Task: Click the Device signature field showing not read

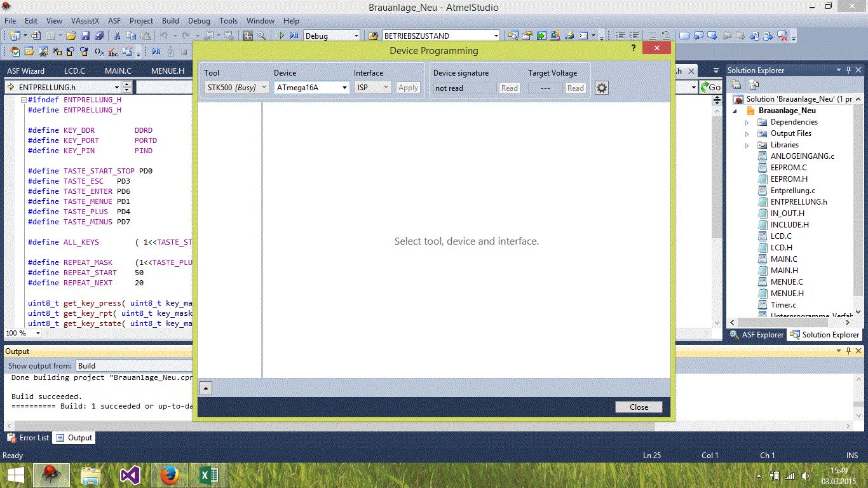Action: pos(465,88)
